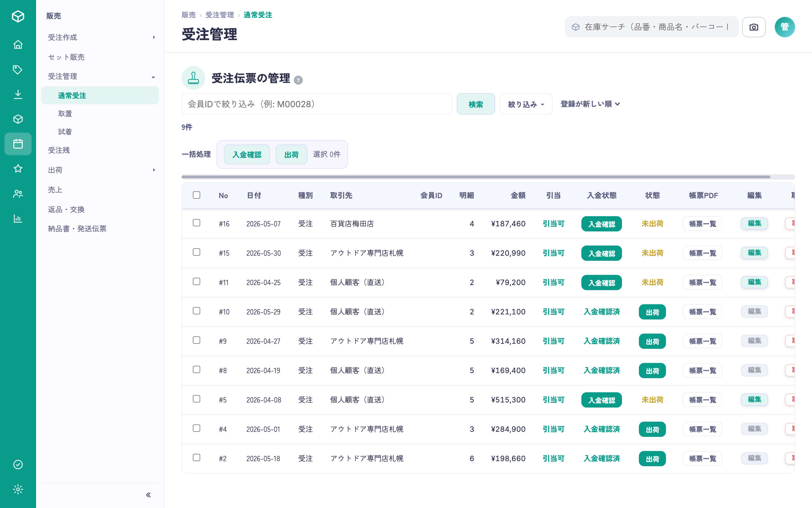Click the stamp icon beside 受注伝票の管理
Viewport: 812px width, 508px height.
click(193, 78)
